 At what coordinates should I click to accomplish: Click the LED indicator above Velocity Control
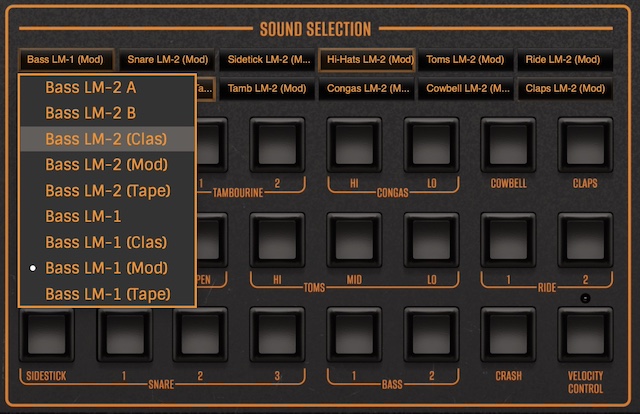[x=585, y=298]
